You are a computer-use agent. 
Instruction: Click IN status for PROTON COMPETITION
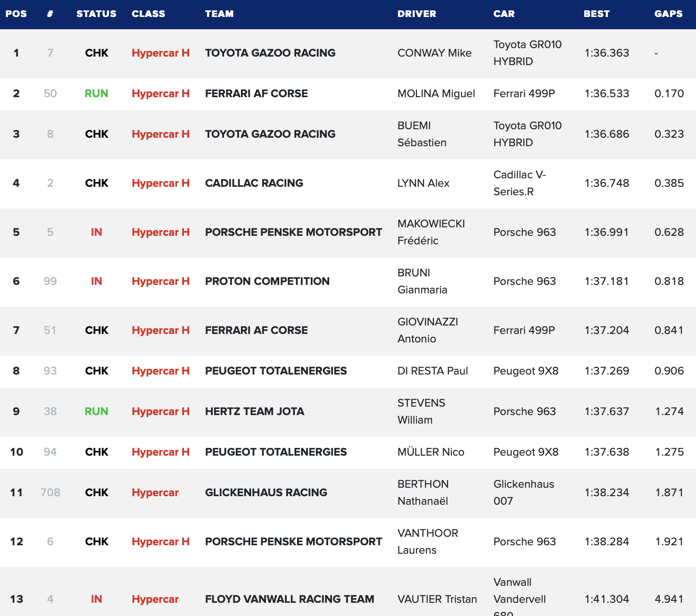pyautogui.click(x=96, y=281)
